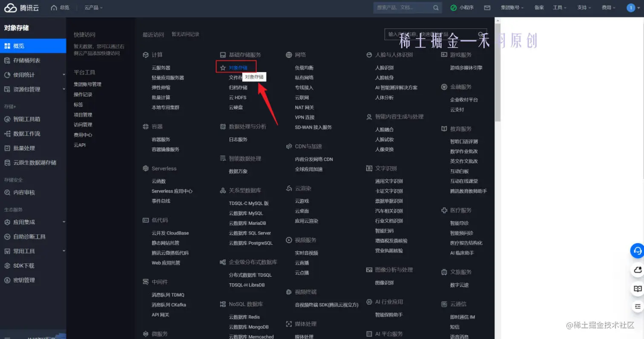Click the 数据工作流 sidebar icon
Viewport: 644px width, 339px height.
pyautogui.click(x=7, y=134)
